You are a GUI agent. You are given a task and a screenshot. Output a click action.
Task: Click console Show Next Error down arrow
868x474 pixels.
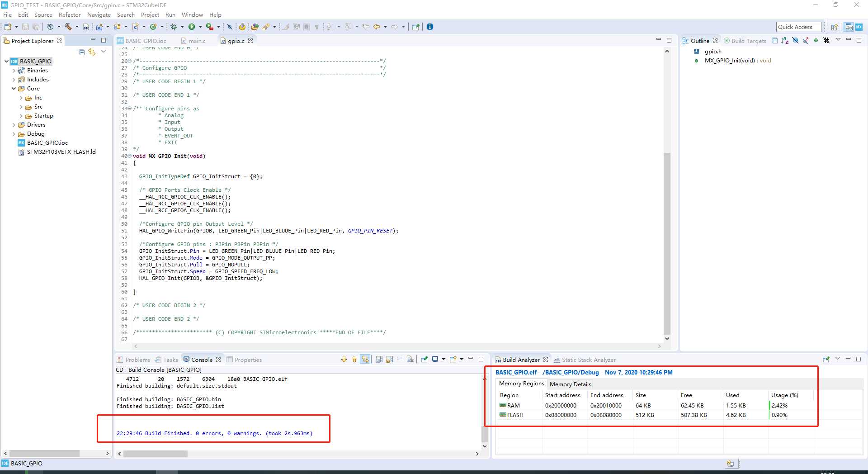(344, 359)
